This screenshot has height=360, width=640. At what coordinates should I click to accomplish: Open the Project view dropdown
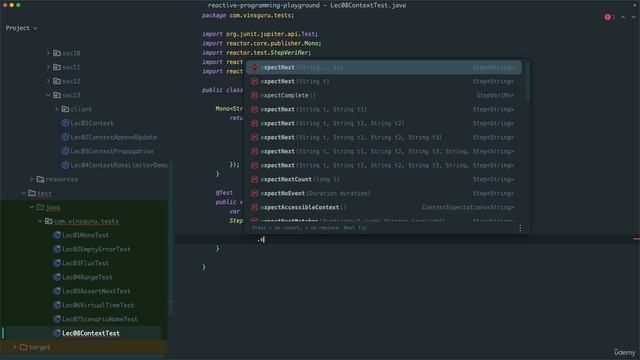click(x=22, y=28)
